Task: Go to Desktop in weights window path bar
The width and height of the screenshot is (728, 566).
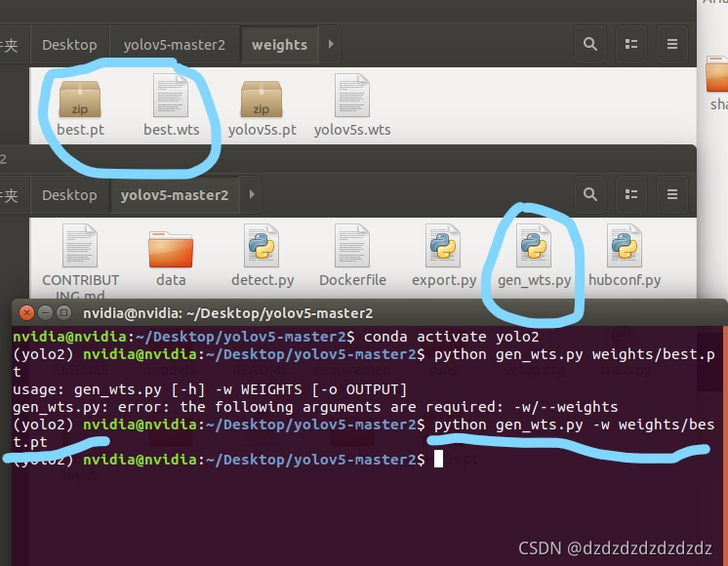Action: tap(69, 45)
